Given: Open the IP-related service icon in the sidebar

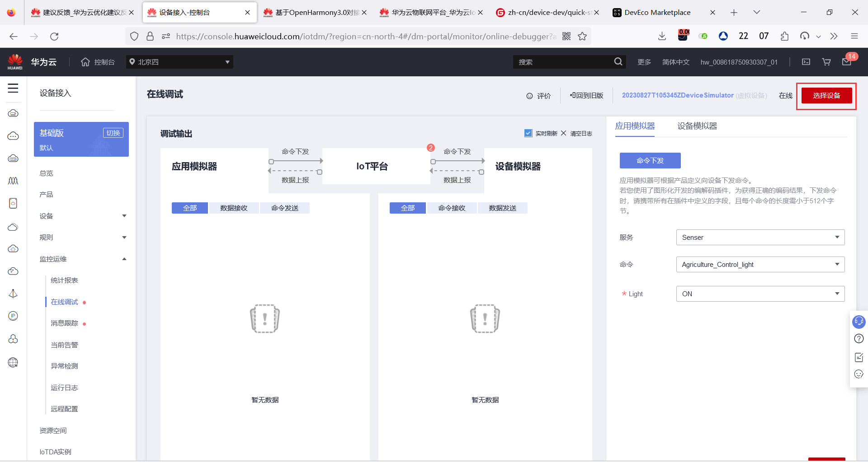Looking at the screenshot, I should click(x=13, y=316).
